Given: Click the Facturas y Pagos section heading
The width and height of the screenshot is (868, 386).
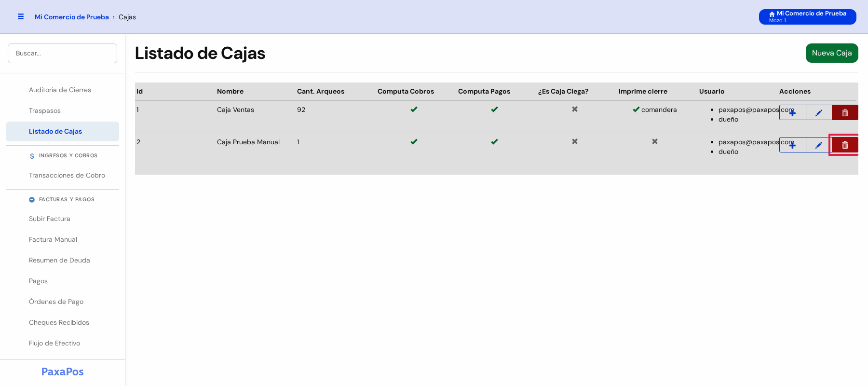Looking at the screenshot, I should [x=62, y=199].
